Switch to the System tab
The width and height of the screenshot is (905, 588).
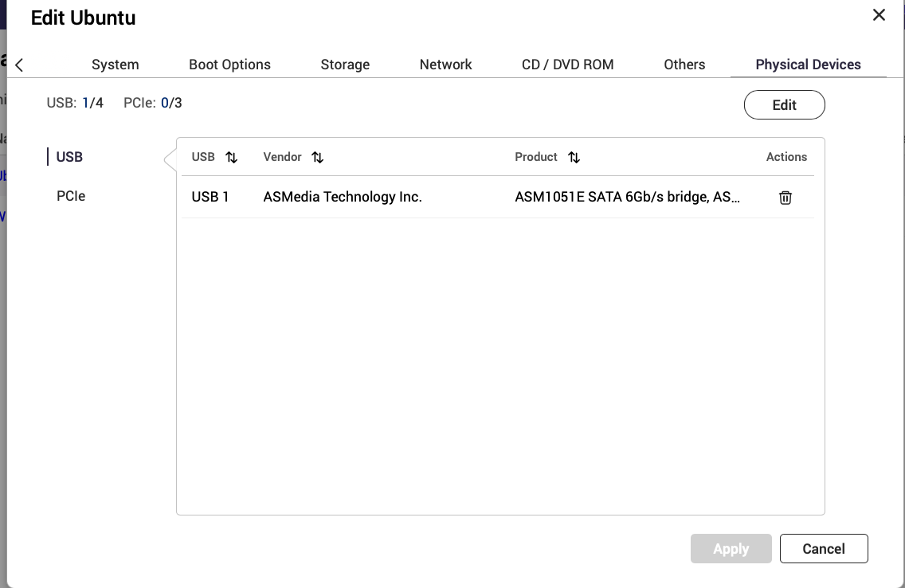coord(115,65)
